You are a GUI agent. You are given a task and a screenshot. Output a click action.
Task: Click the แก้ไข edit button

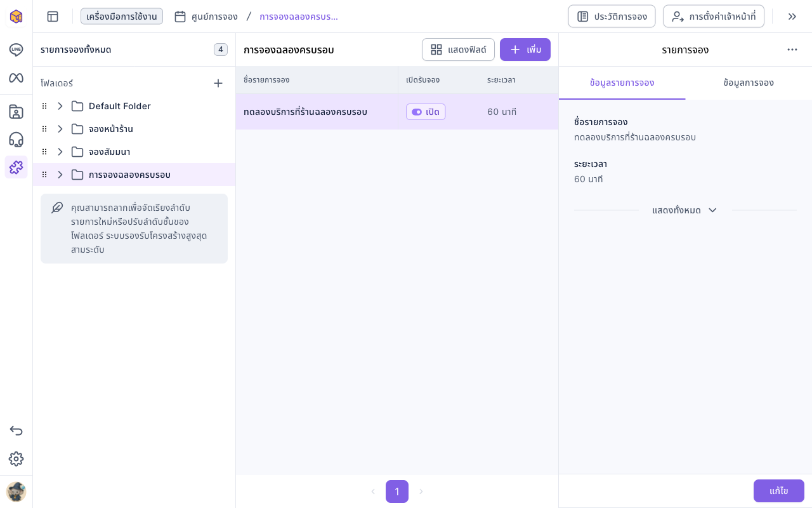coord(779,491)
